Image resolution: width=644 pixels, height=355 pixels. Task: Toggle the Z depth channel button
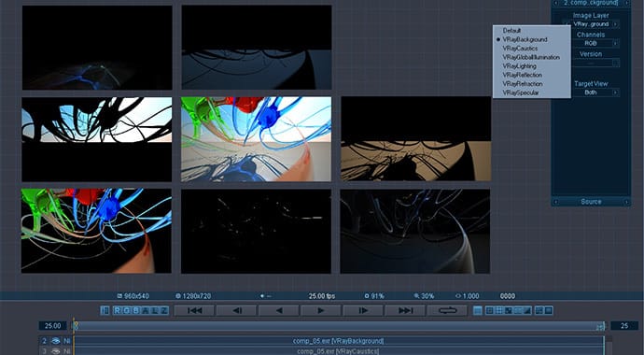[163, 310]
